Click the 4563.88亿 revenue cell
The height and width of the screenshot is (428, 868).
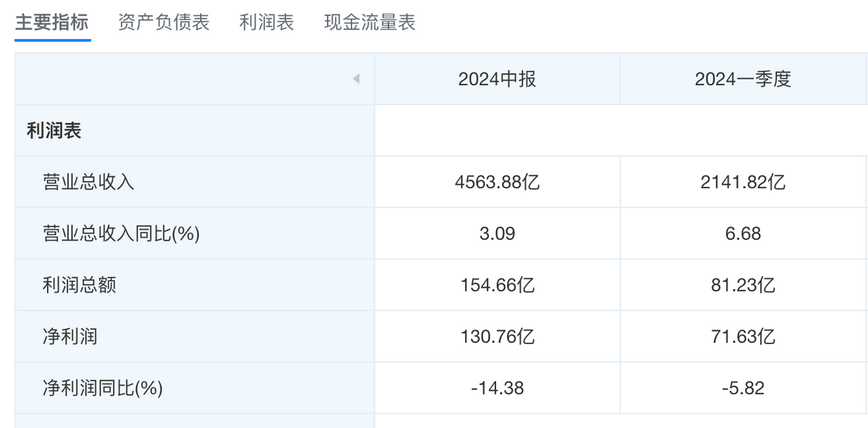point(498,182)
